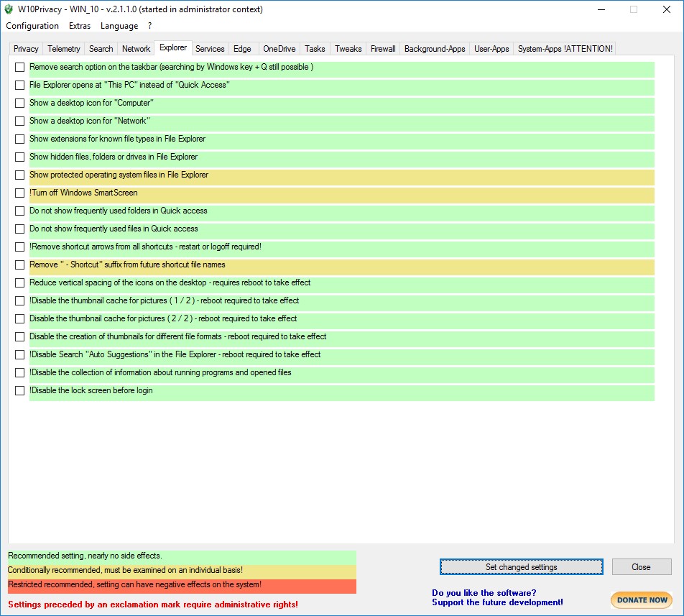This screenshot has width=684, height=616.
Task: Expand the Language menu
Action: point(119,26)
